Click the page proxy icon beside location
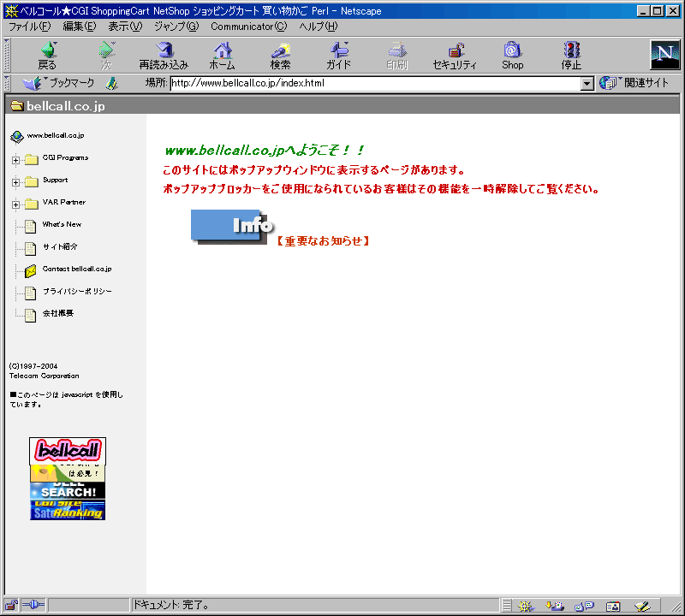Viewport: 685px width, 616px height. click(112, 83)
